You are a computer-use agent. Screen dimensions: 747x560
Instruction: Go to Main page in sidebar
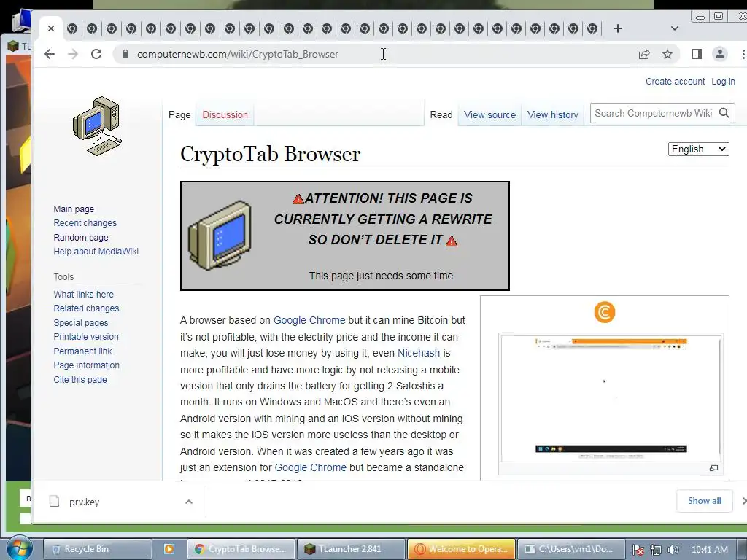[x=74, y=209]
